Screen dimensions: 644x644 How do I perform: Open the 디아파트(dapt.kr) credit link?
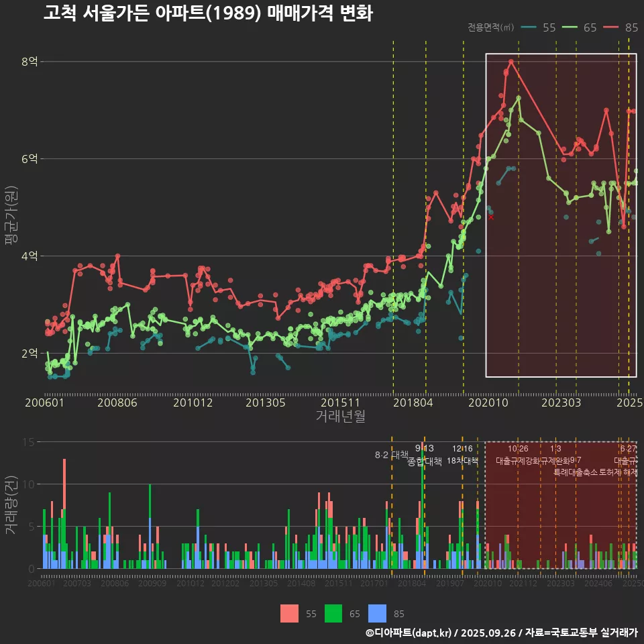pyautogui.click(x=410, y=633)
